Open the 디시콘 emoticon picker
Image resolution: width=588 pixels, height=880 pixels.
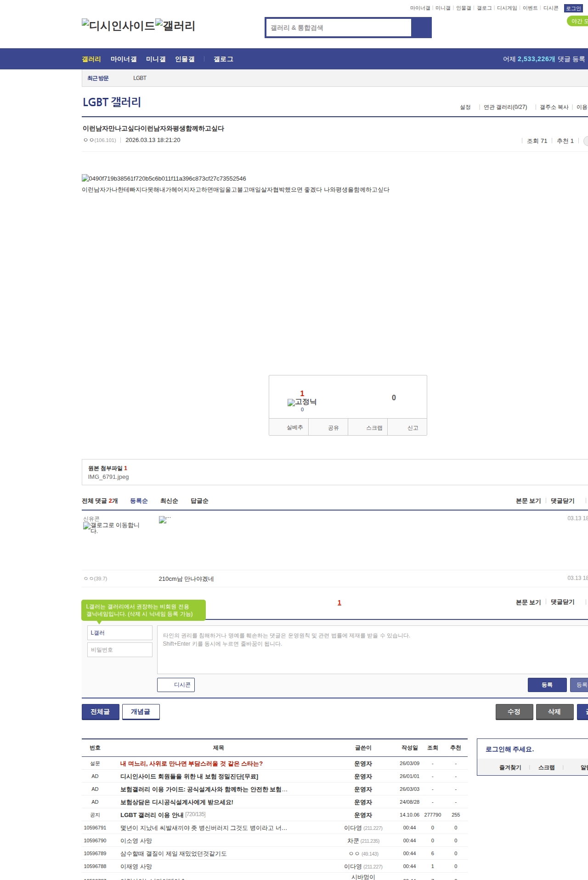click(176, 685)
